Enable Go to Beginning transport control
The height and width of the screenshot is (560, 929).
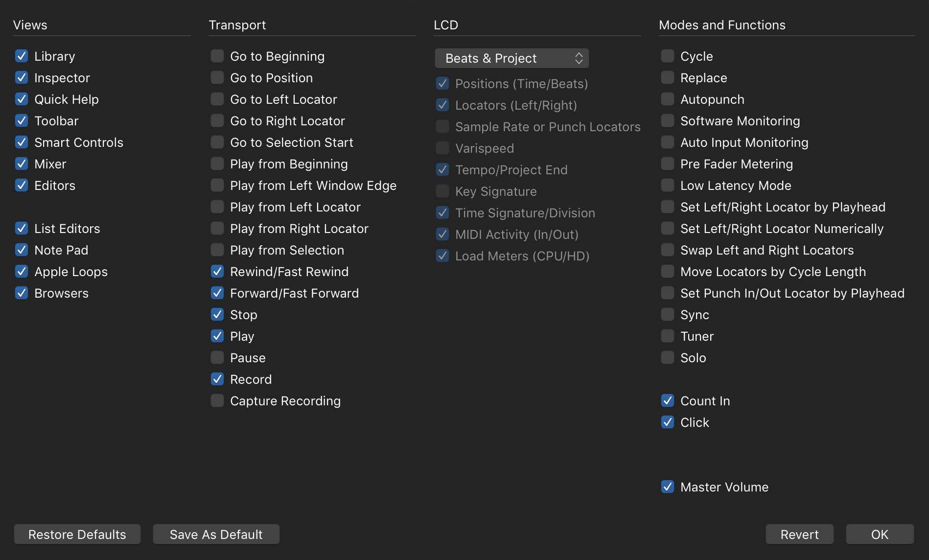click(x=217, y=56)
